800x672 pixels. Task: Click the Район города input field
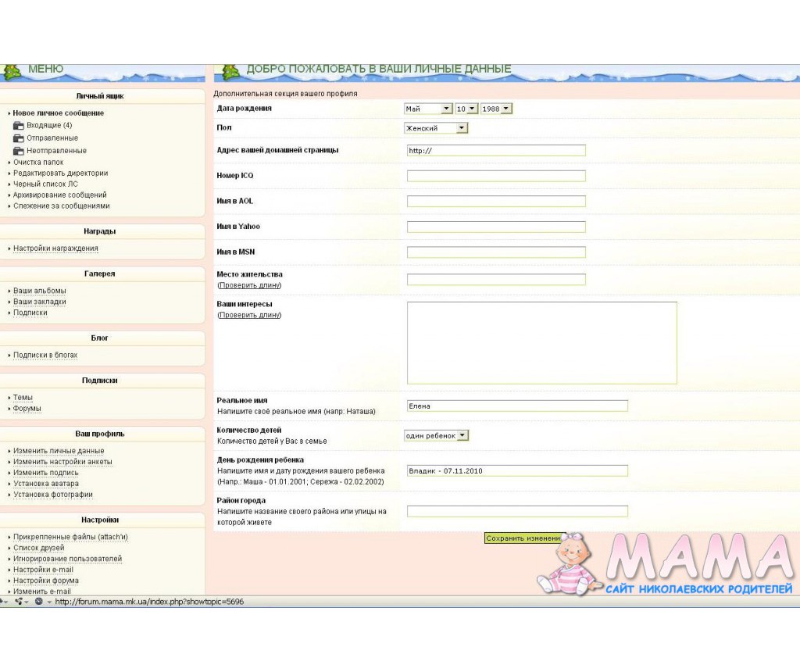(x=517, y=511)
